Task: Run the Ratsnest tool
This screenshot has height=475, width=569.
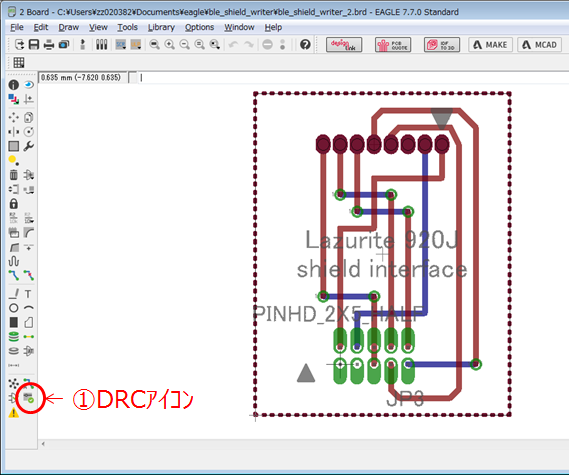Action: tap(13, 383)
